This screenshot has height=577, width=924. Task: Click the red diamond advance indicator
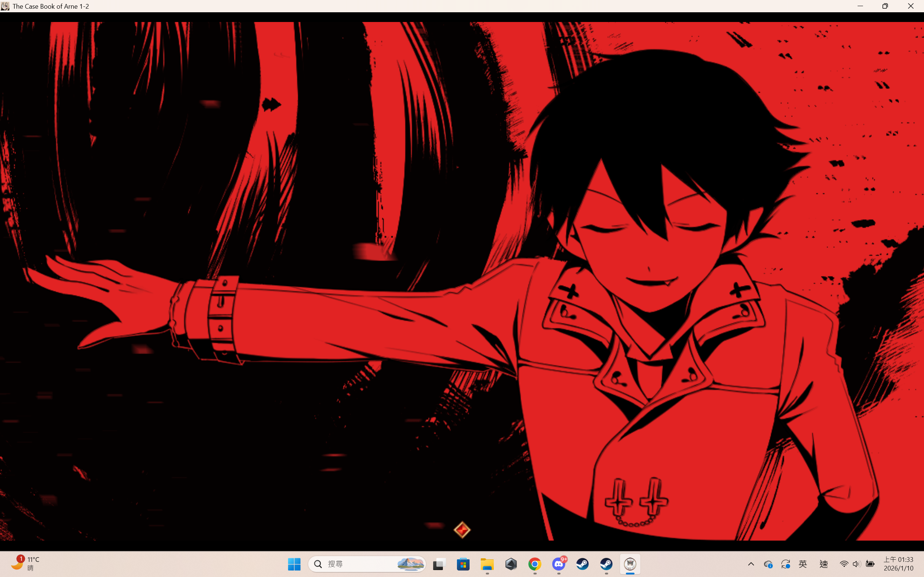tap(462, 530)
